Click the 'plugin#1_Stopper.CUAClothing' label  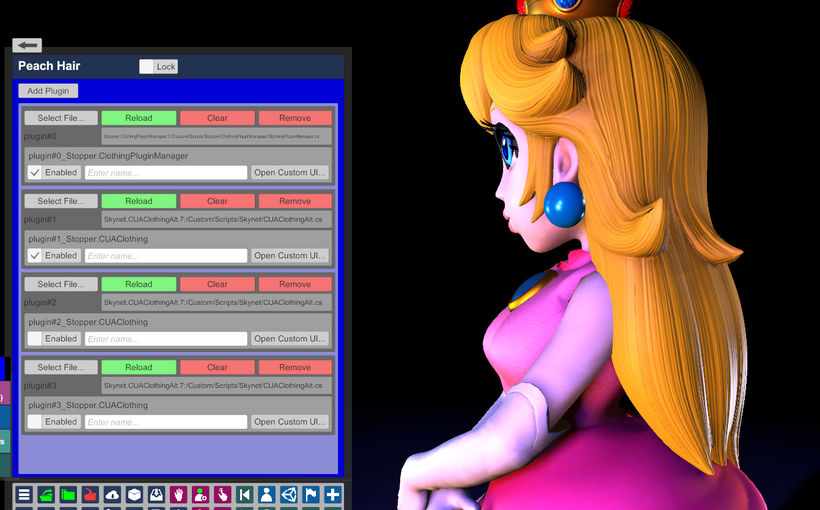point(88,239)
